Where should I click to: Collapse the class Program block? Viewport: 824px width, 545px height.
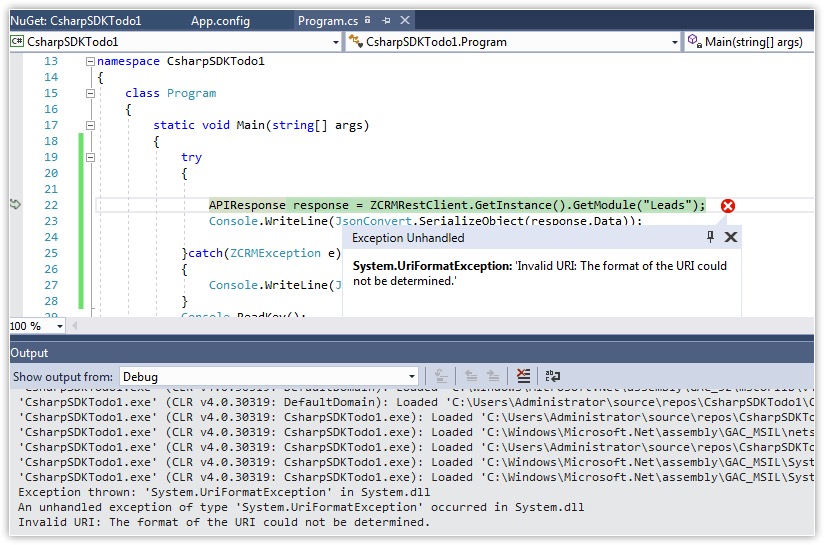90,94
